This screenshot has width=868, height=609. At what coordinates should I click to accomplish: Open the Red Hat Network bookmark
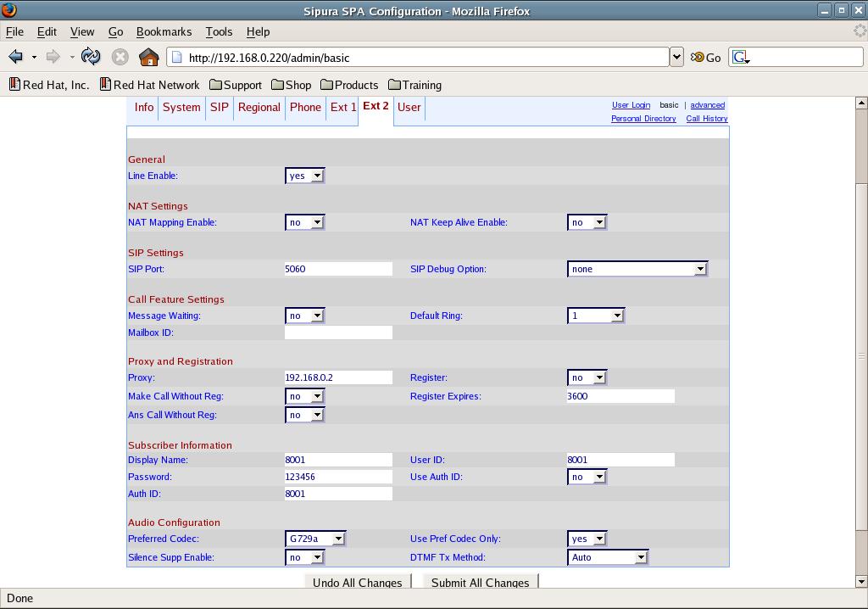tap(149, 85)
